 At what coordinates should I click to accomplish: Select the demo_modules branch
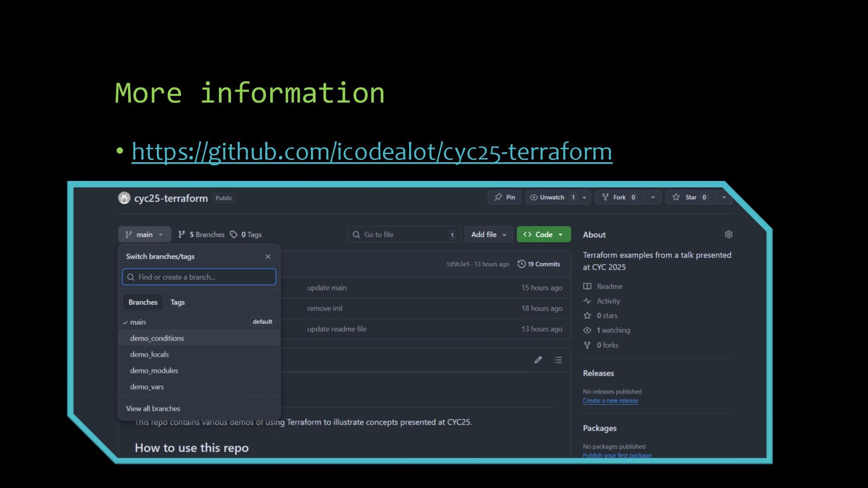point(154,371)
